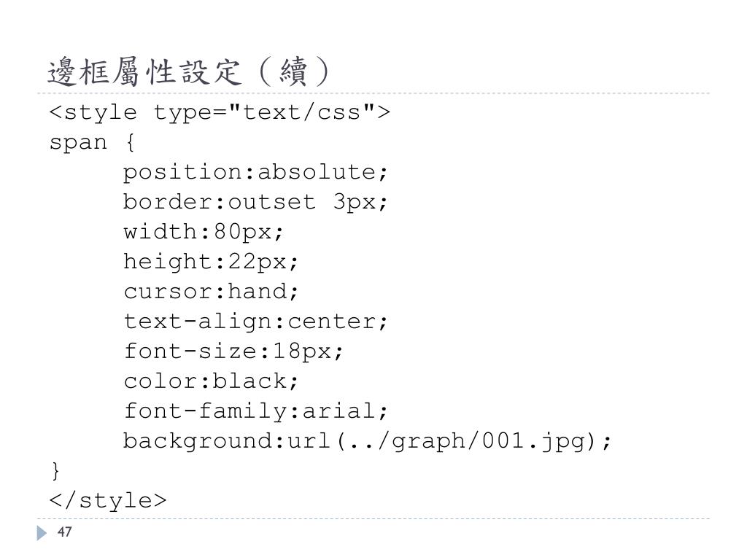This screenshot has width=747, height=560.
Task: Click the color:black declaration
Action: point(211,381)
